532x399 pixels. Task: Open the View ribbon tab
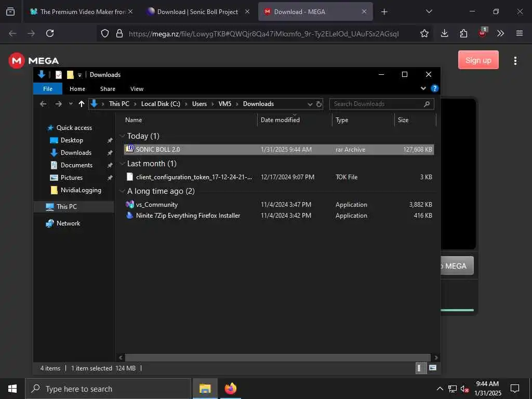[x=137, y=89]
